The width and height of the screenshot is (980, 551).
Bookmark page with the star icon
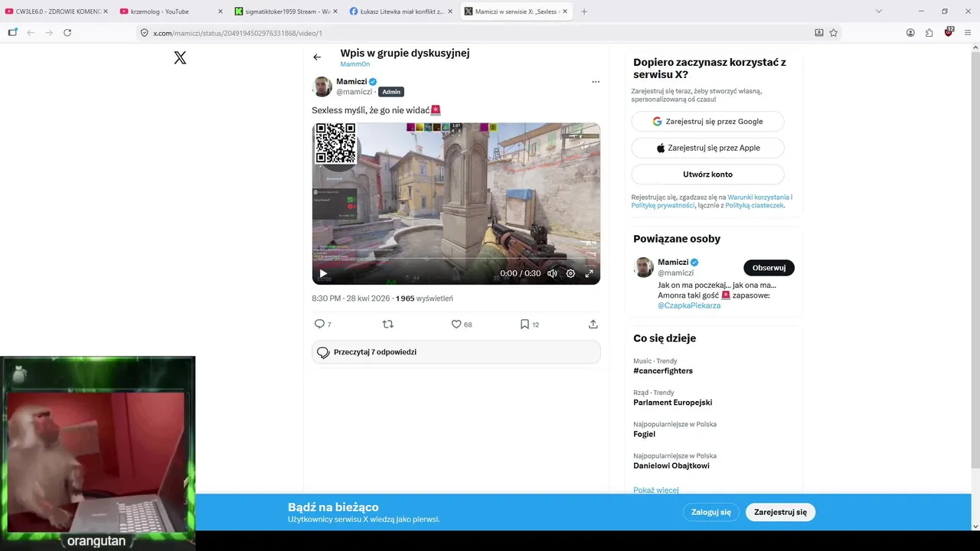[x=834, y=33]
